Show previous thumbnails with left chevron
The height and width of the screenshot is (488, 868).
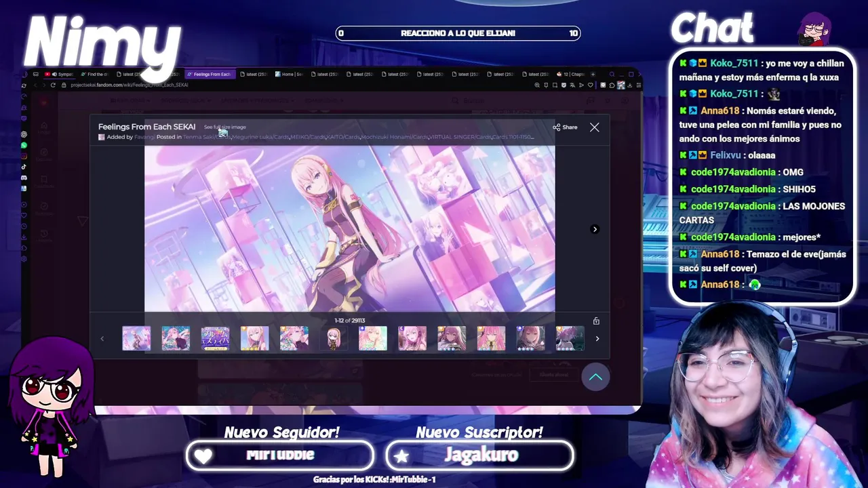[x=102, y=338]
